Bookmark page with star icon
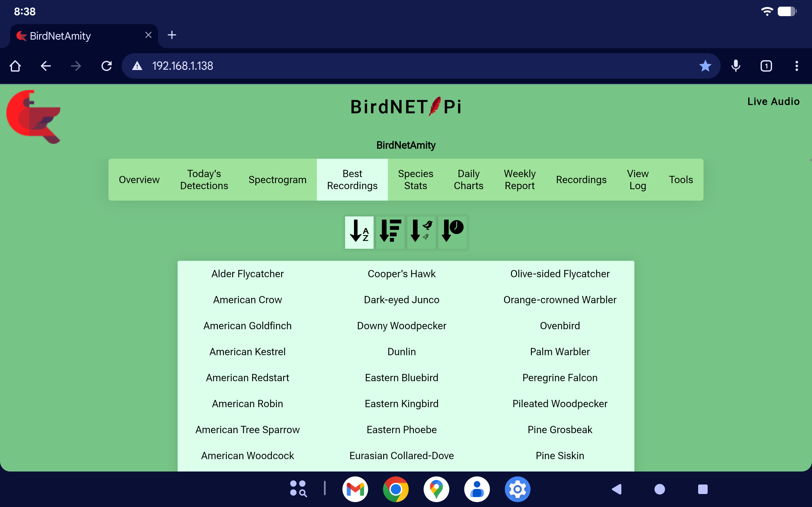 tap(705, 66)
